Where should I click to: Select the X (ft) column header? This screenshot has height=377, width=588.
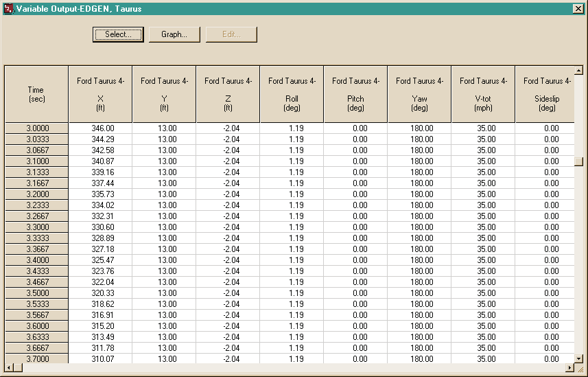tap(100, 94)
